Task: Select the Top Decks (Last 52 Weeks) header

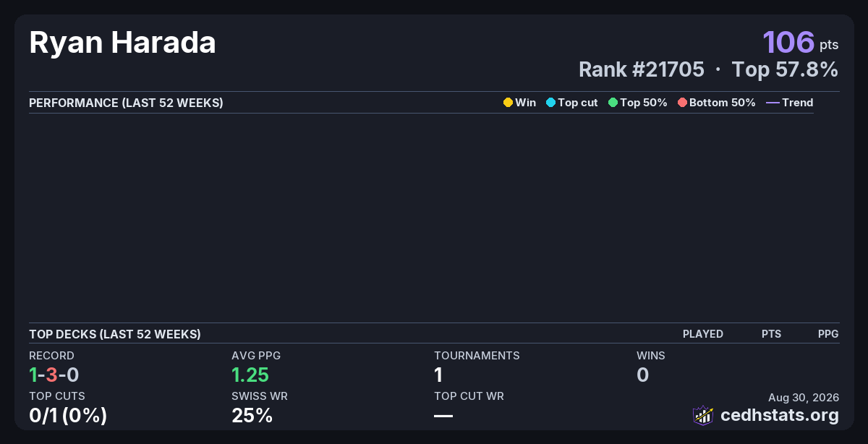Action: pyautogui.click(x=115, y=334)
